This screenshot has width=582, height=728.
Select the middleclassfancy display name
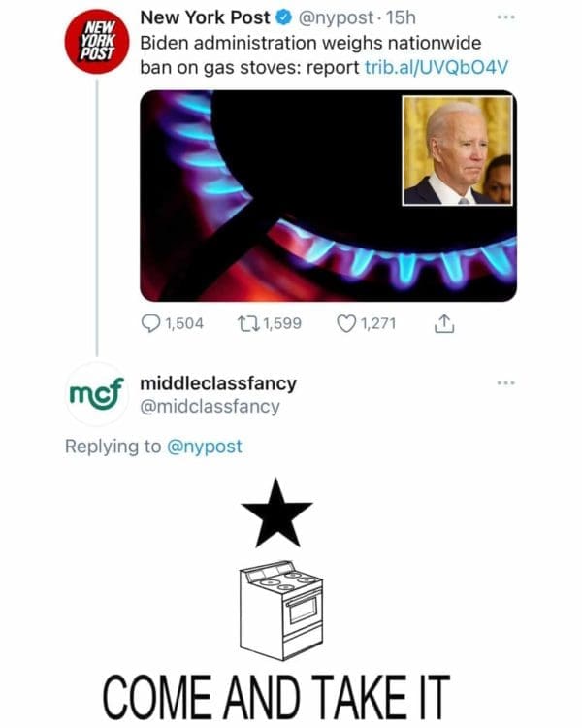tap(218, 382)
